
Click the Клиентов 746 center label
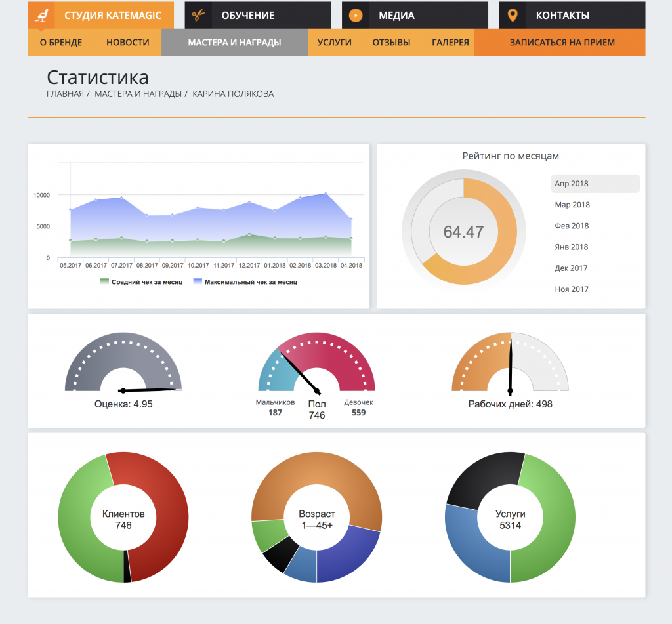point(123,520)
